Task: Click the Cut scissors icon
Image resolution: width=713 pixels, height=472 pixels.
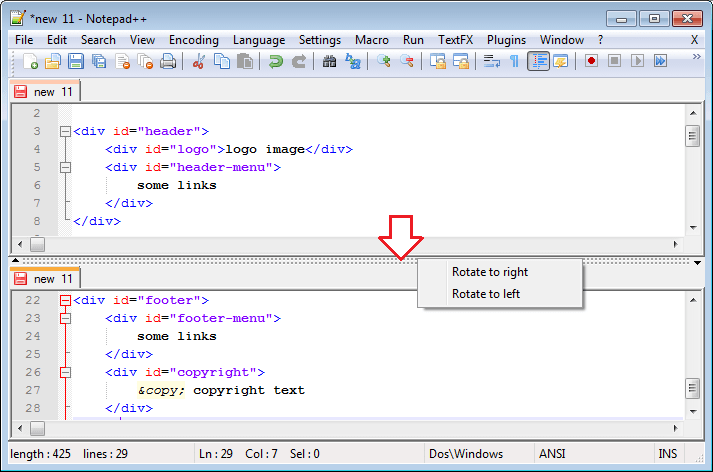Action: click(x=198, y=62)
